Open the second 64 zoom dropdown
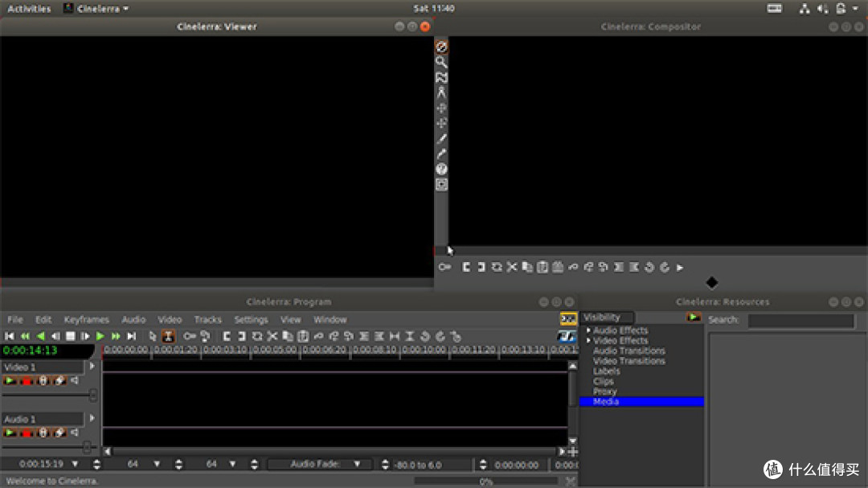 tap(232, 464)
